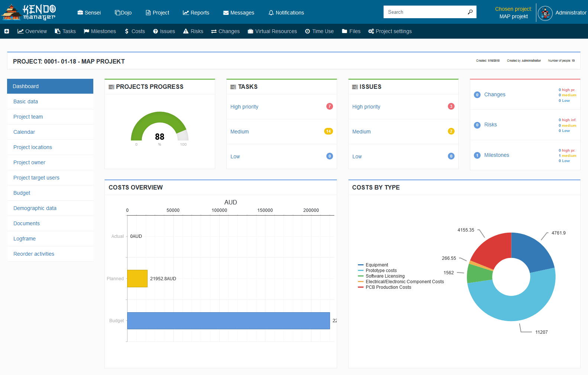The width and height of the screenshot is (588, 375).
Task: Click the Issues panel header icon
Action: click(x=355, y=87)
